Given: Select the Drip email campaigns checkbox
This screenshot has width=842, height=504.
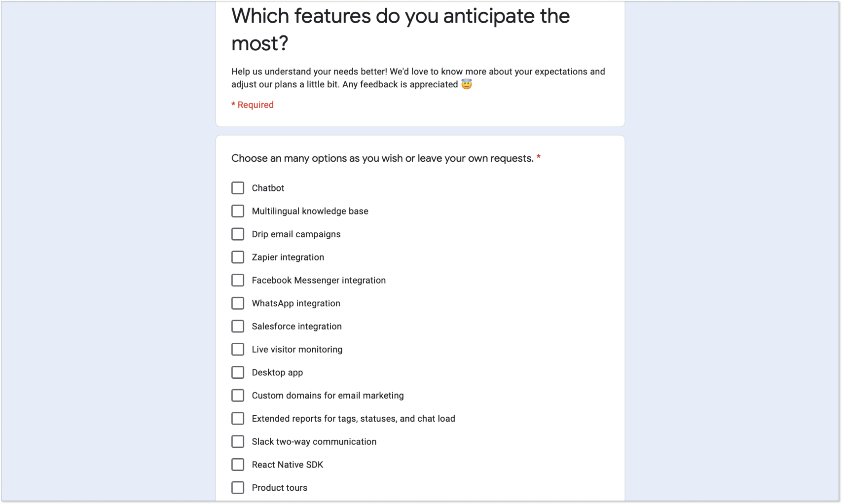Looking at the screenshot, I should pos(238,234).
